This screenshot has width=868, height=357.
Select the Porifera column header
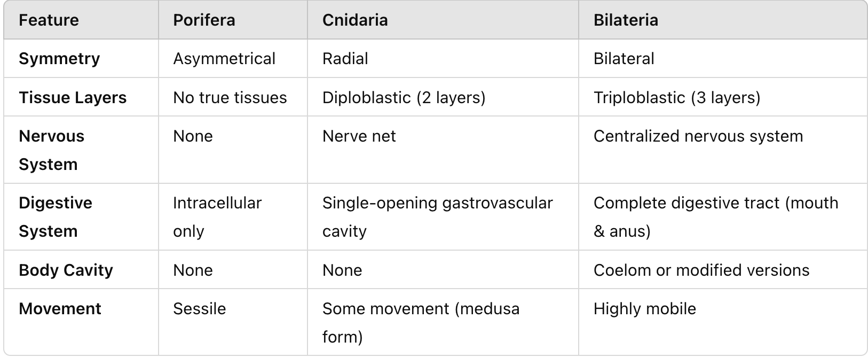pyautogui.click(x=204, y=20)
